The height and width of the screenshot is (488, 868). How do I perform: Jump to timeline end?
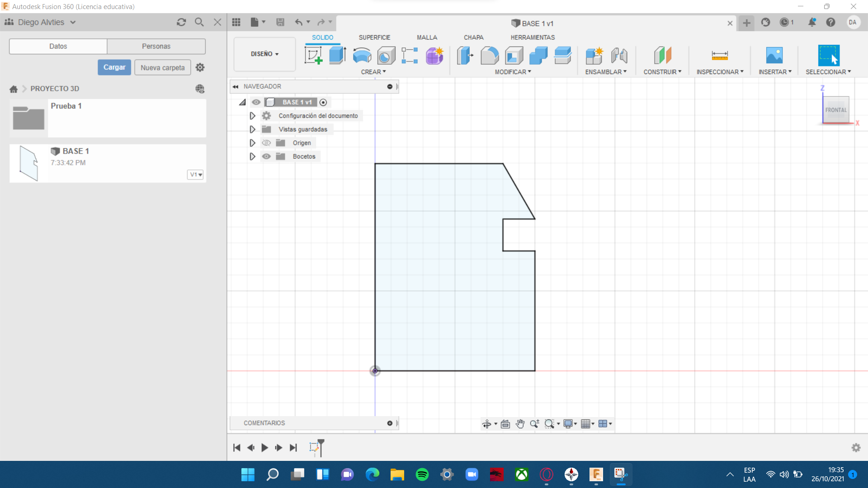pos(293,447)
